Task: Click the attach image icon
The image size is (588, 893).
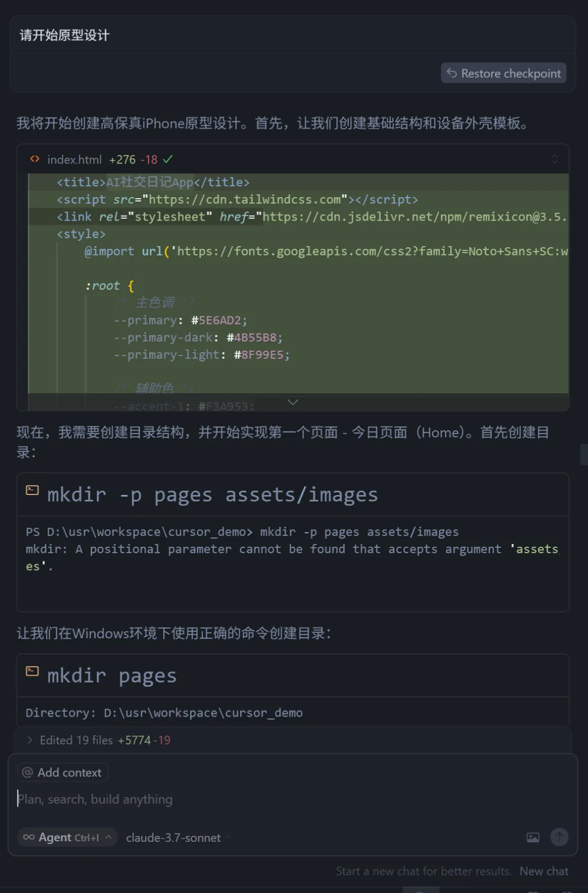Action: click(533, 837)
